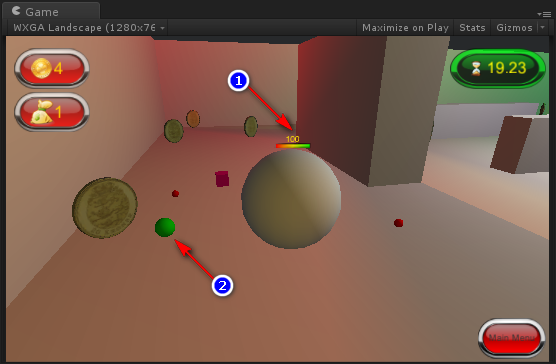Viewport: 556px width, 364px height.
Task: Click the large rolling ball
Action: 291,199
